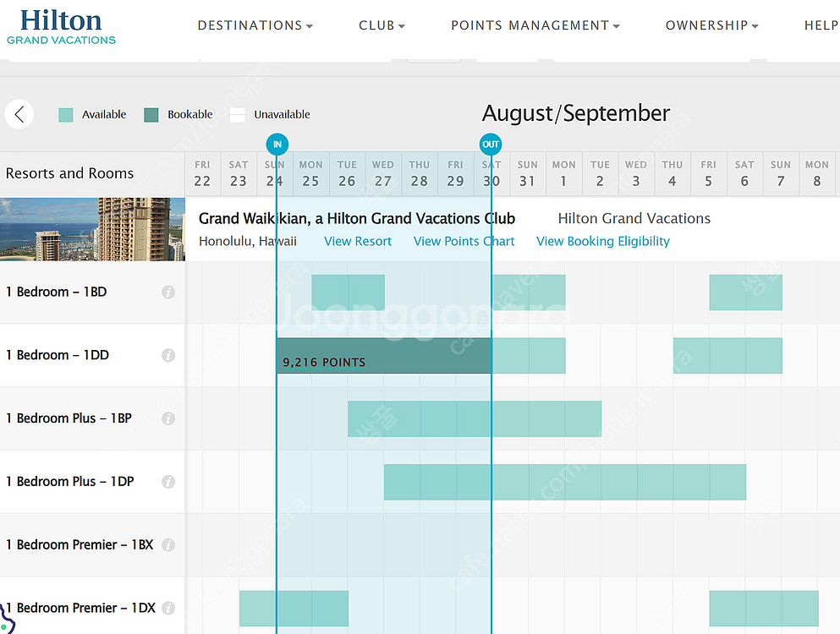Click the Grand Waikikian resort photo
The width and height of the screenshot is (840, 634).
93,229
